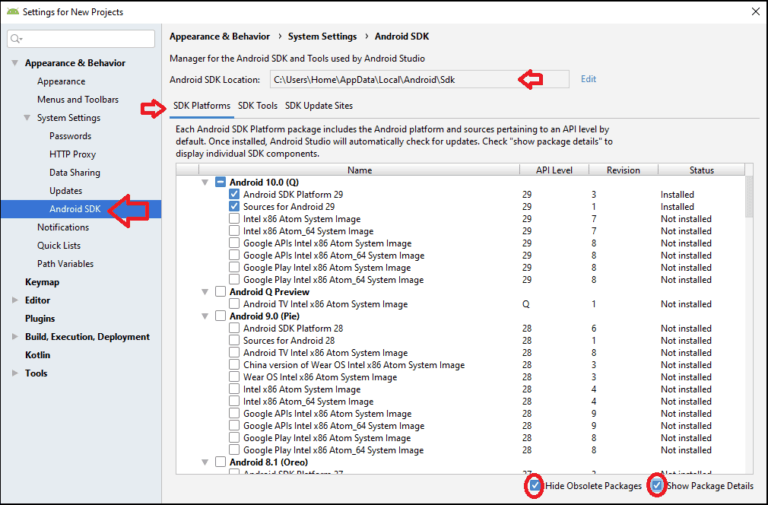
Task: Collapse the Android 10.0 (Q) group
Action: pos(205,182)
